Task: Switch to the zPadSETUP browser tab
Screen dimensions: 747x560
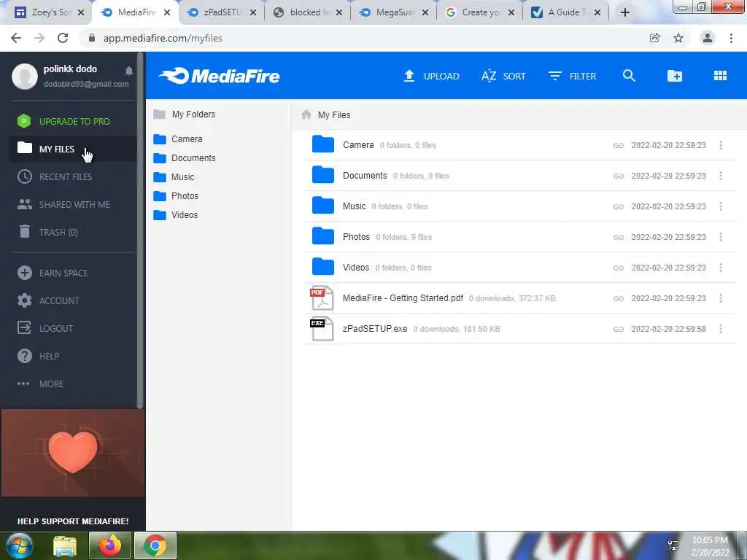Action: (x=222, y=12)
